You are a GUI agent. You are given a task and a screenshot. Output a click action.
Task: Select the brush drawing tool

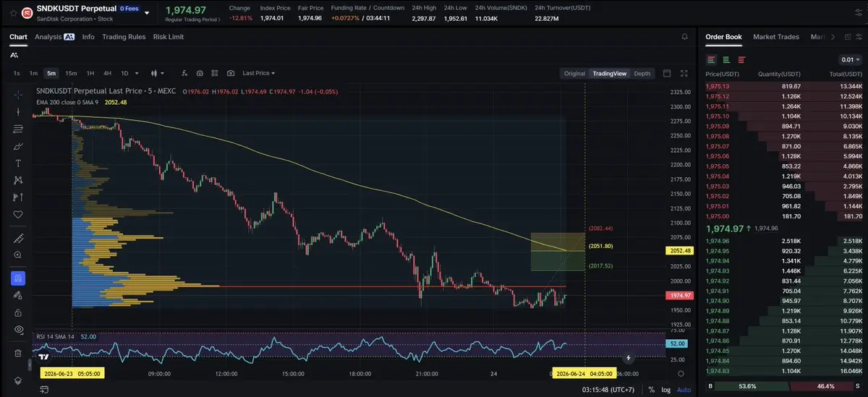pos(18,145)
